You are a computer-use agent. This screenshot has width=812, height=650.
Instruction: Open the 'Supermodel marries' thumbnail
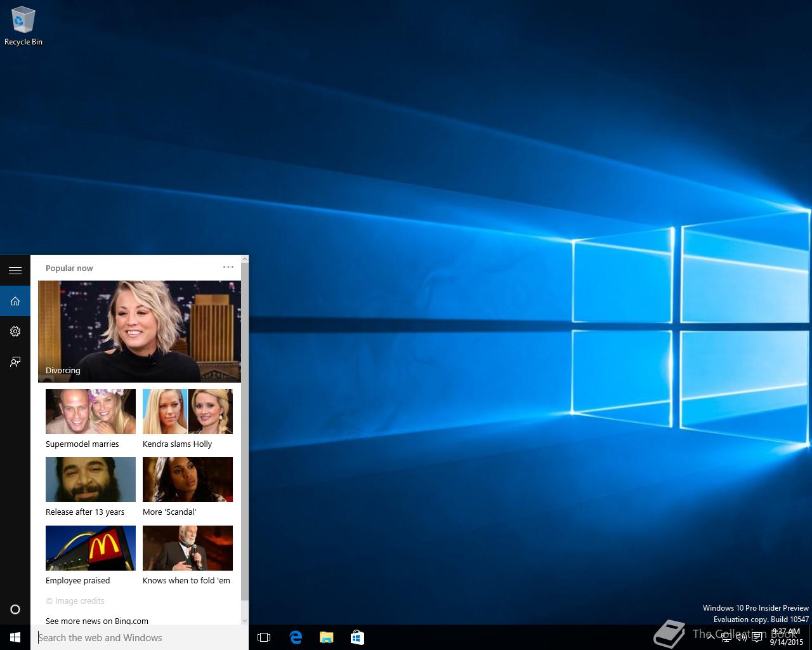[91, 411]
